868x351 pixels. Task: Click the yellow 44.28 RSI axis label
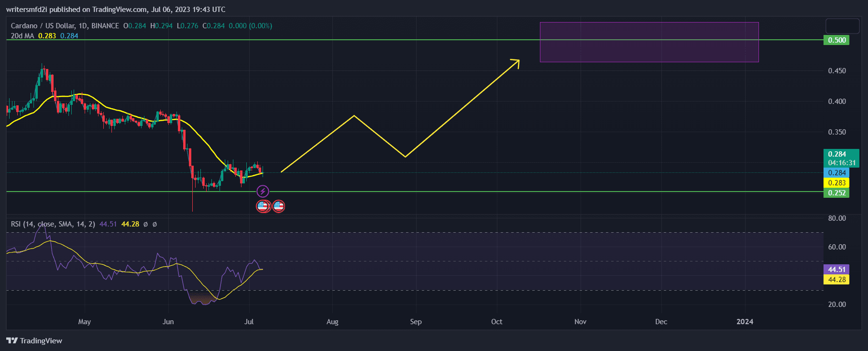coord(836,280)
